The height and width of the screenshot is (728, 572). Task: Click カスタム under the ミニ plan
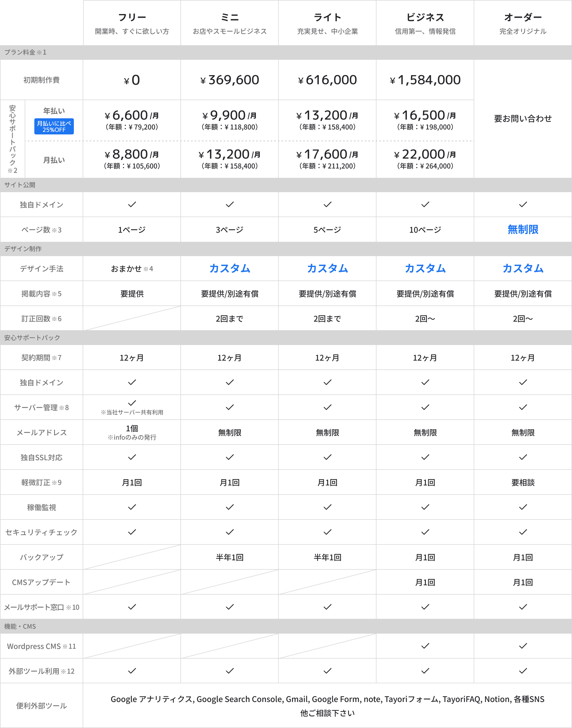point(230,268)
